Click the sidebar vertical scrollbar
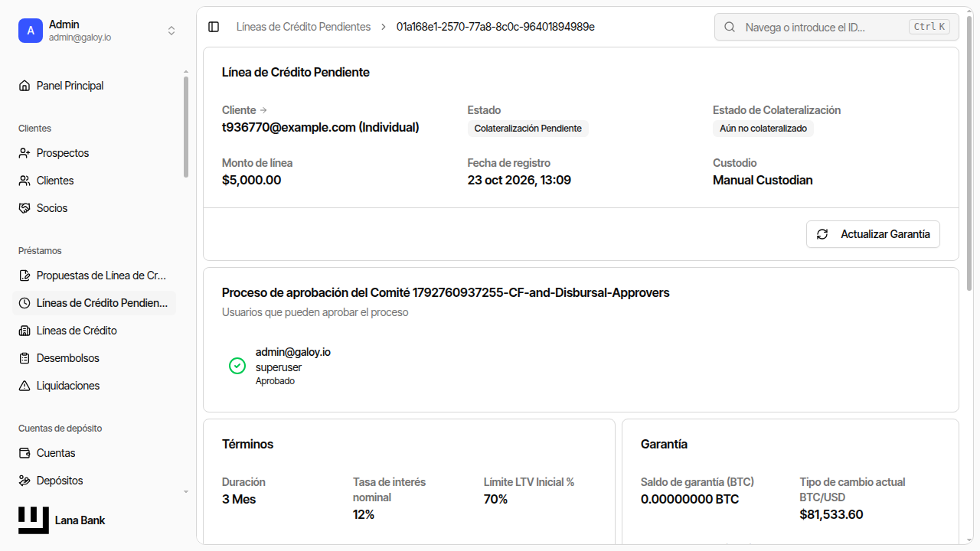This screenshot has height=551, width=980. [x=186, y=127]
